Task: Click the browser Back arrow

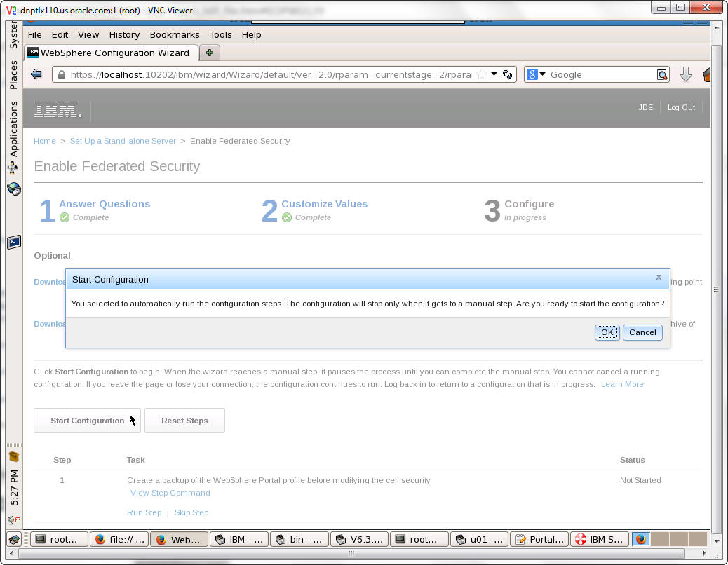Action: click(36, 74)
